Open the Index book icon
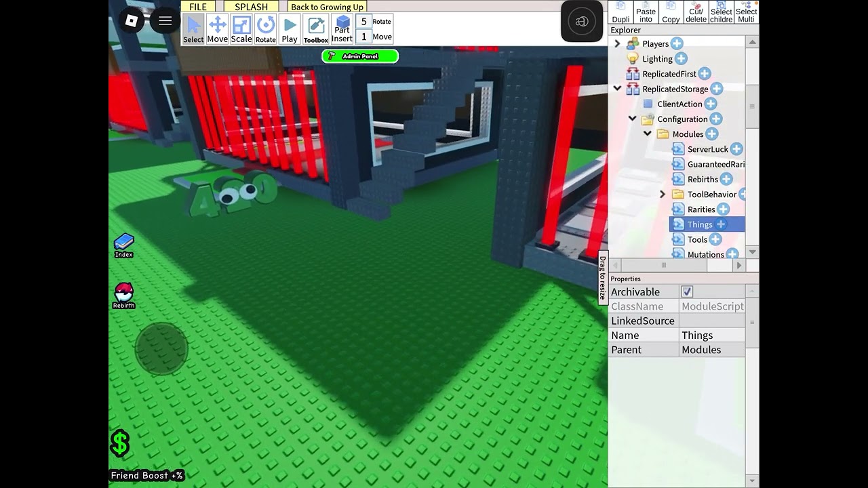This screenshot has width=868, height=488. coord(123,245)
